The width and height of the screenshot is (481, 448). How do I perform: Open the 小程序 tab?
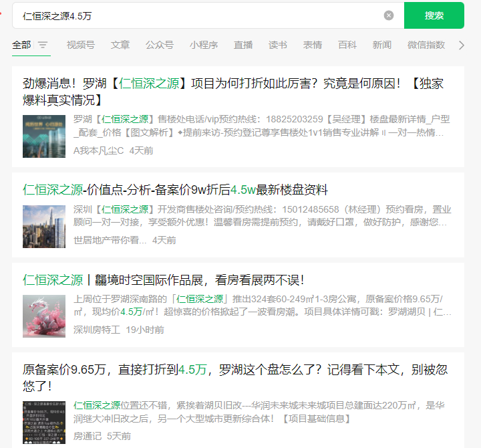coord(203,45)
